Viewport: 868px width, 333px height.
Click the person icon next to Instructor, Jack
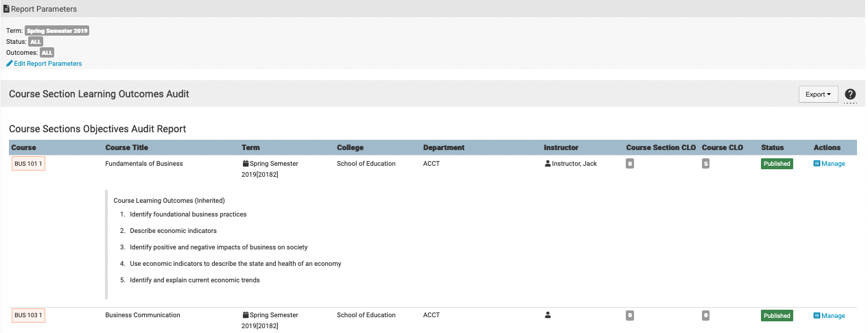548,164
